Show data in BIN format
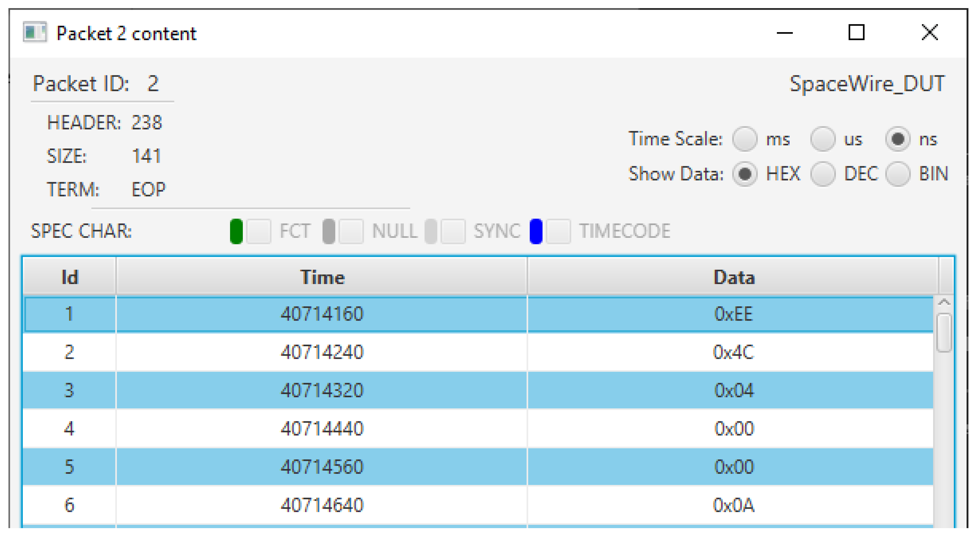The width and height of the screenshot is (980, 540). 897,174
